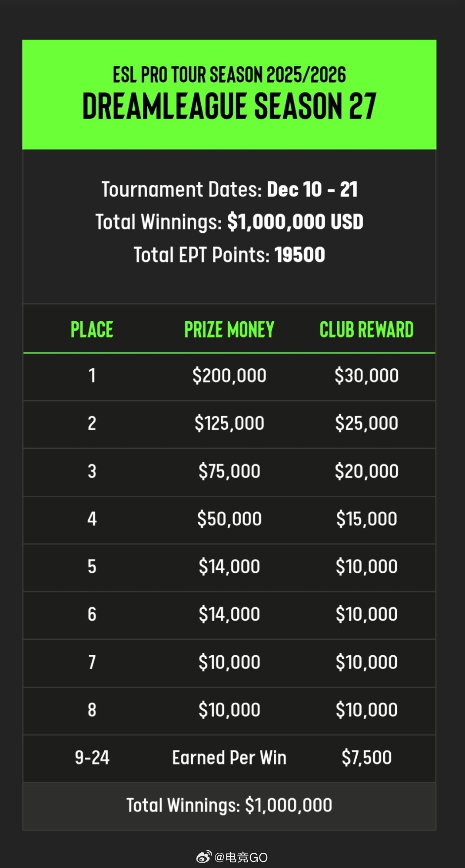Select the 9-24 place row label

[x=92, y=758]
